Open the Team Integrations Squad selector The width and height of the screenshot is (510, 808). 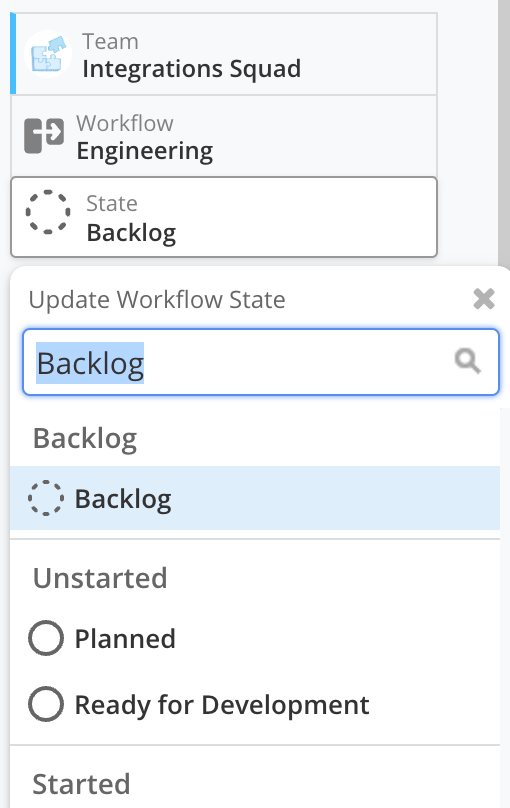pos(224,54)
